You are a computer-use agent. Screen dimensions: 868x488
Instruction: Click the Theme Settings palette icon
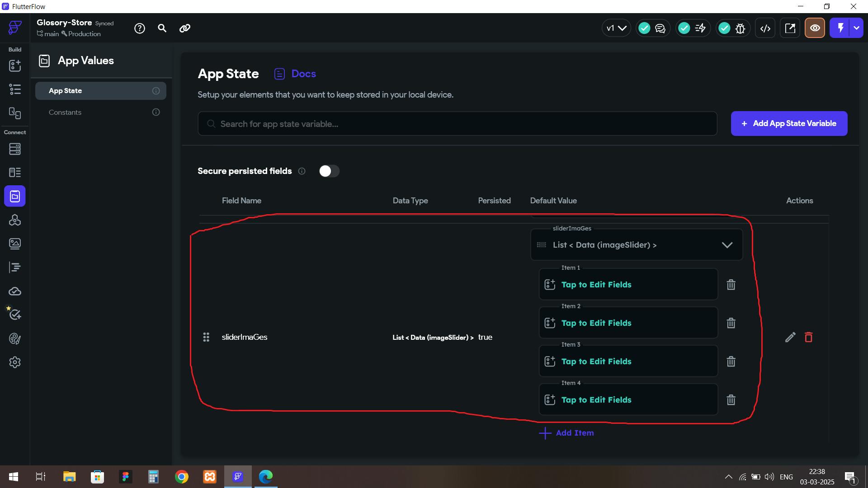tap(15, 338)
